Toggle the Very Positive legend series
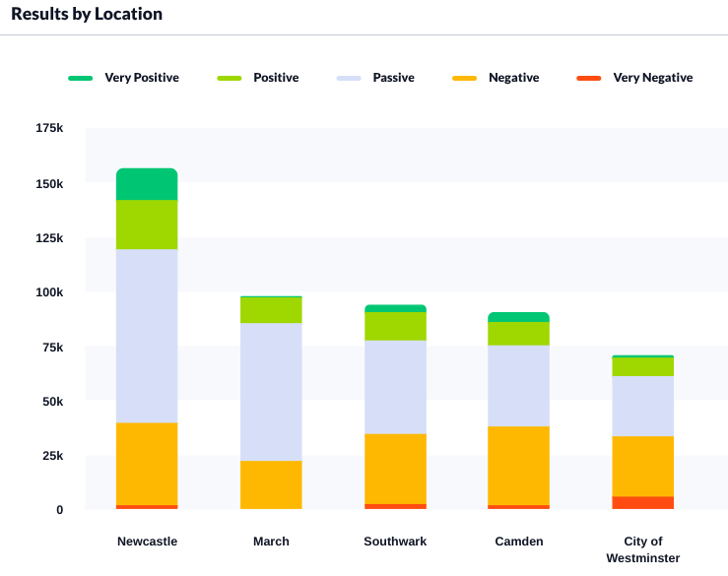728x576 pixels. (141, 78)
